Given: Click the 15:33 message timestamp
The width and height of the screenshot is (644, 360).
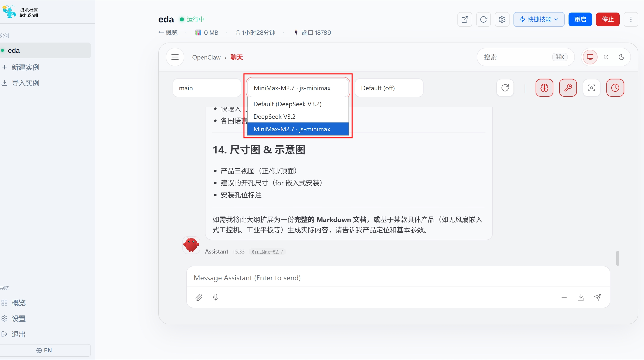Looking at the screenshot, I should click(238, 252).
